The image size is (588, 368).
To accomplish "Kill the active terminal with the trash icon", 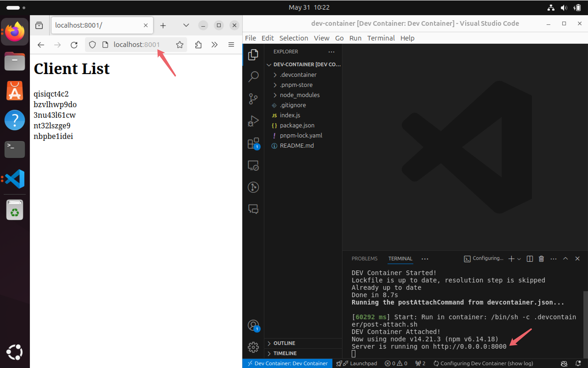I will coord(541,259).
